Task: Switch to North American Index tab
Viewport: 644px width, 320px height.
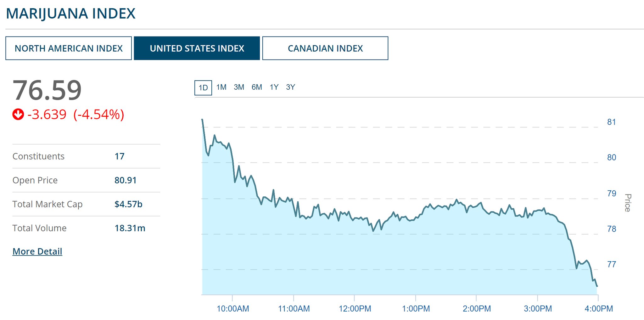Action: coord(69,48)
